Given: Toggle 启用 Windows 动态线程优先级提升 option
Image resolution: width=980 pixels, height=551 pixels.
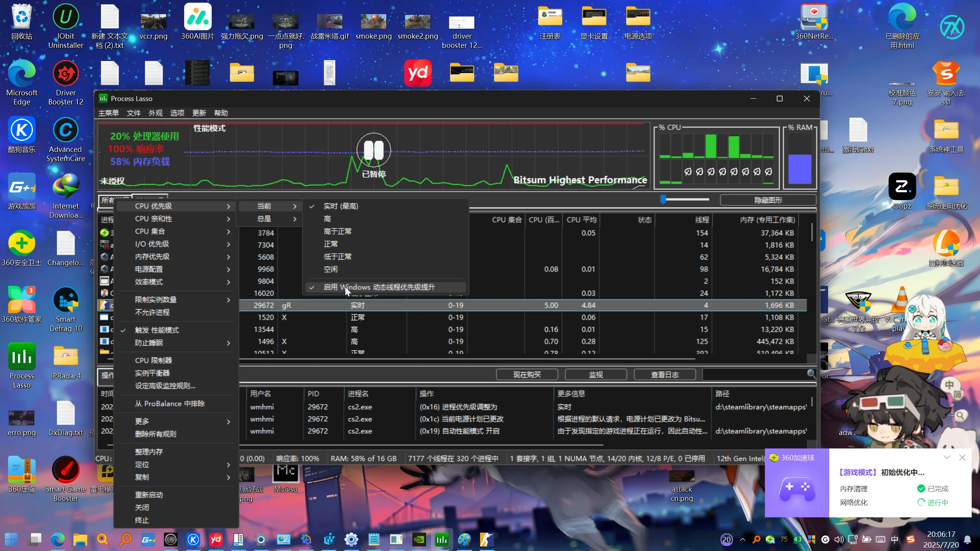Looking at the screenshot, I should tap(379, 287).
